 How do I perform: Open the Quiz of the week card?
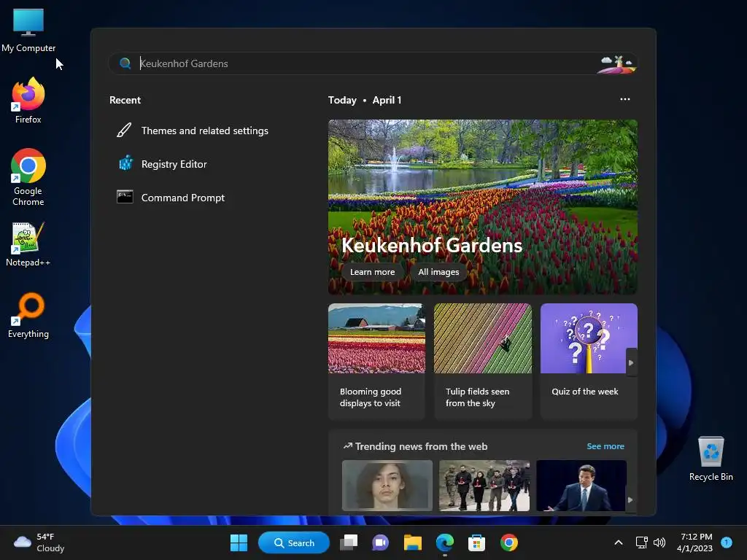(589, 362)
